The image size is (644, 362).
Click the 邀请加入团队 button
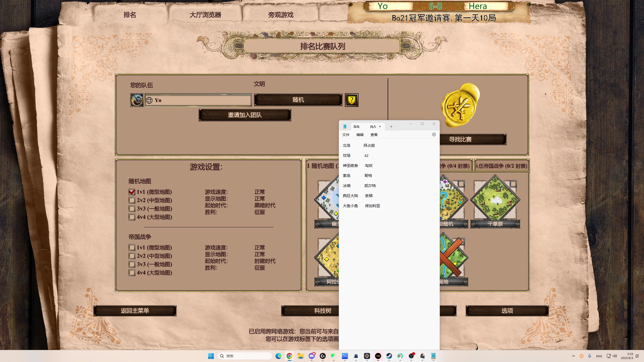pos(245,115)
